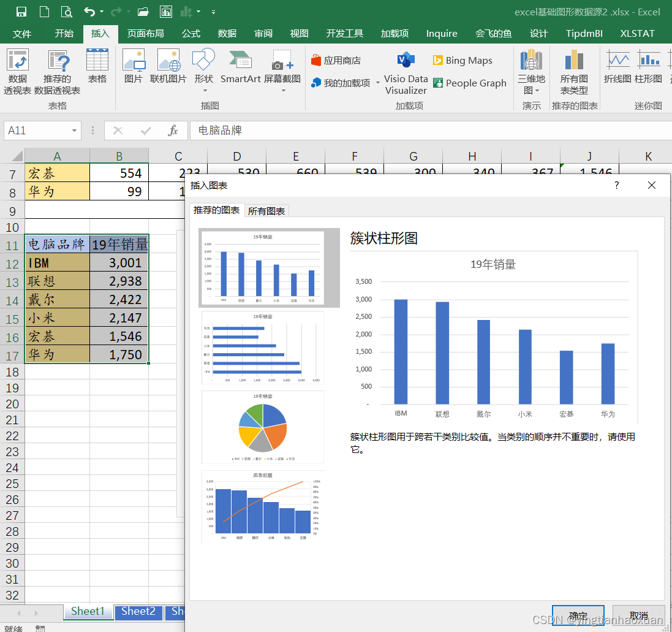Click the help question mark in dialog

pos(616,185)
